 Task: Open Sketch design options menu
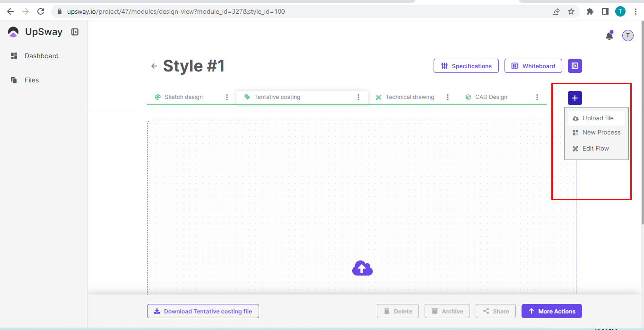pos(227,97)
